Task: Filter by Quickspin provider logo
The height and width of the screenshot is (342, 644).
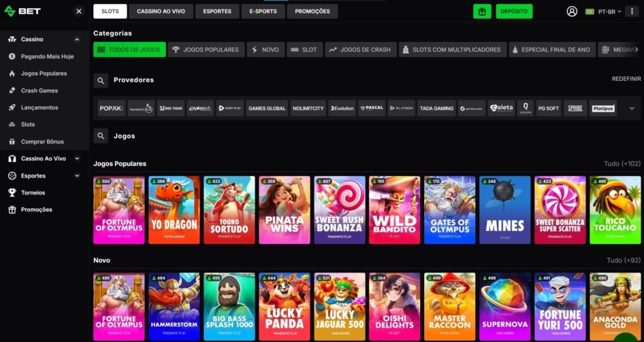Action: pyautogui.click(x=526, y=108)
